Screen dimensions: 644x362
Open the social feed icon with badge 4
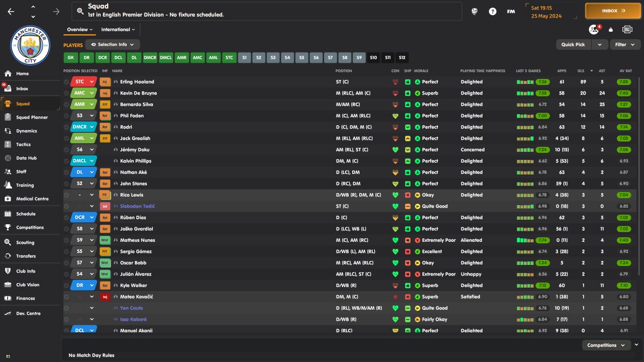[594, 30]
